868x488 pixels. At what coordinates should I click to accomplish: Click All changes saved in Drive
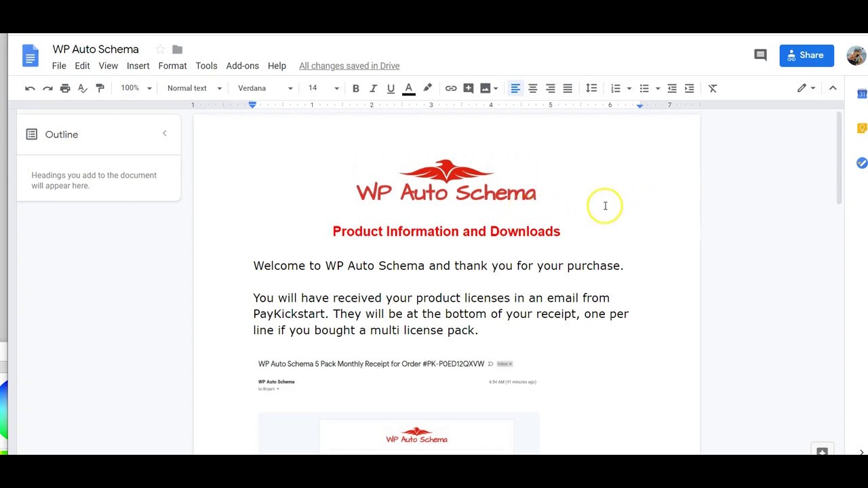coord(349,66)
